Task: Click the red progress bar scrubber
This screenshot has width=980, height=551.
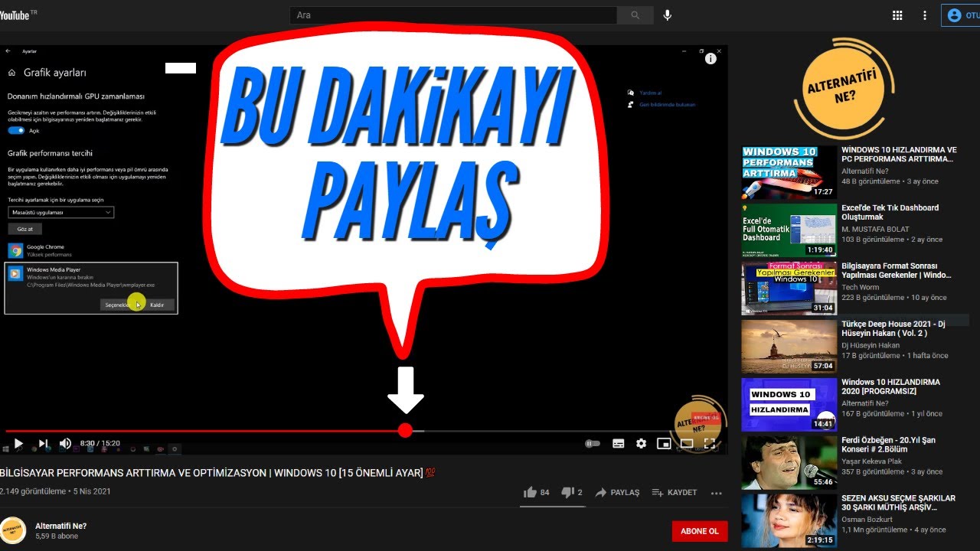Action: pyautogui.click(x=405, y=431)
